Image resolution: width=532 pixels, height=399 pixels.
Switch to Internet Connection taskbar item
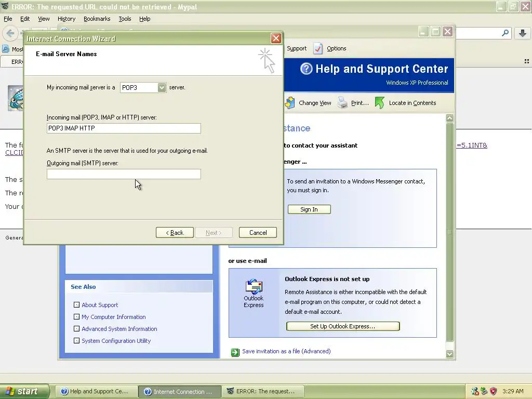click(x=180, y=392)
